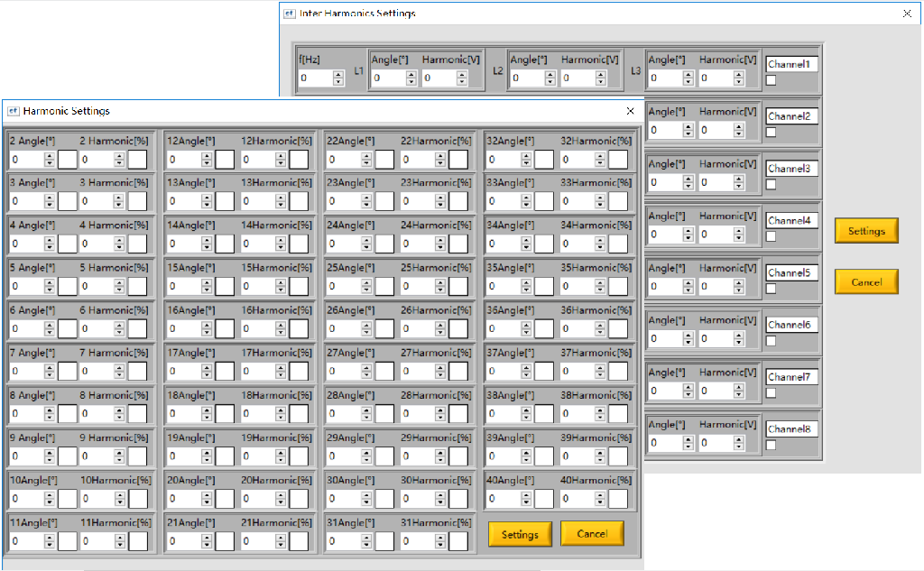
Task: Increase Harmonic[V] value in Channel2 row
Action: [739, 126]
